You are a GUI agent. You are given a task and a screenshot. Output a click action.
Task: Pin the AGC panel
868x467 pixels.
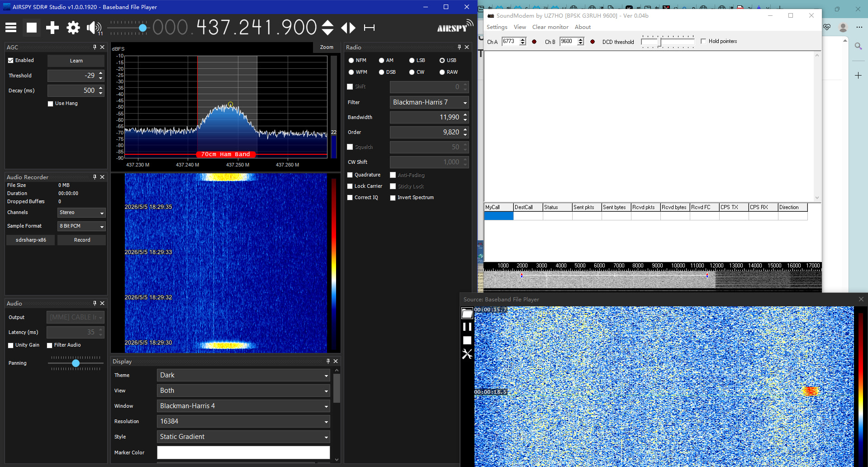95,47
